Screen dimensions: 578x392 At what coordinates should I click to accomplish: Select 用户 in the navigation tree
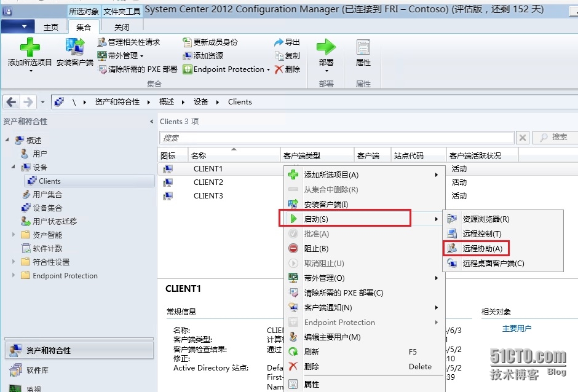(x=40, y=154)
